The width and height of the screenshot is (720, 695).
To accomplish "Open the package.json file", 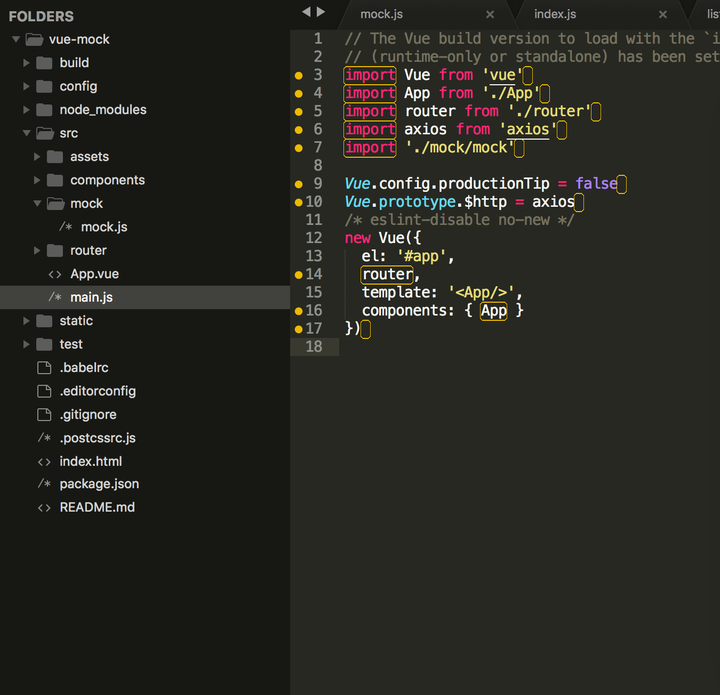I will (99, 484).
